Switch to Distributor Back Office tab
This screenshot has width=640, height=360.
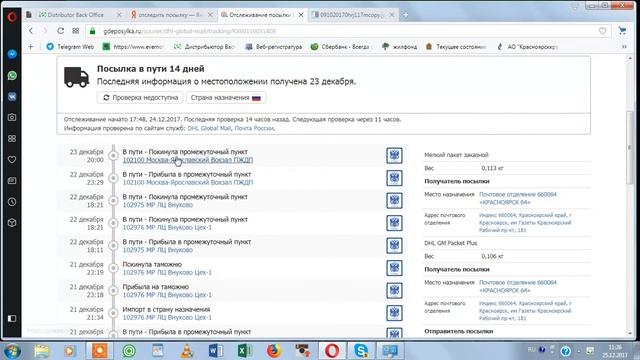click(x=76, y=15)
